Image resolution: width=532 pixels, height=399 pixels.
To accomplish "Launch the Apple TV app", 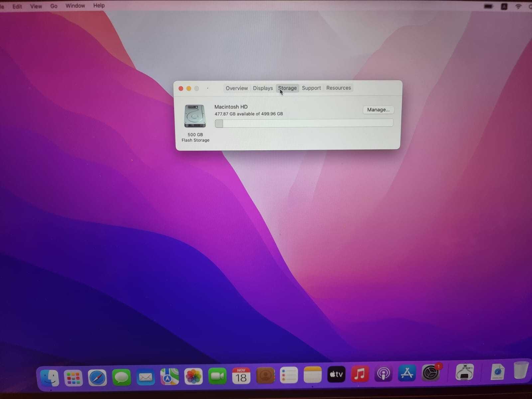I will coord(336,374).
